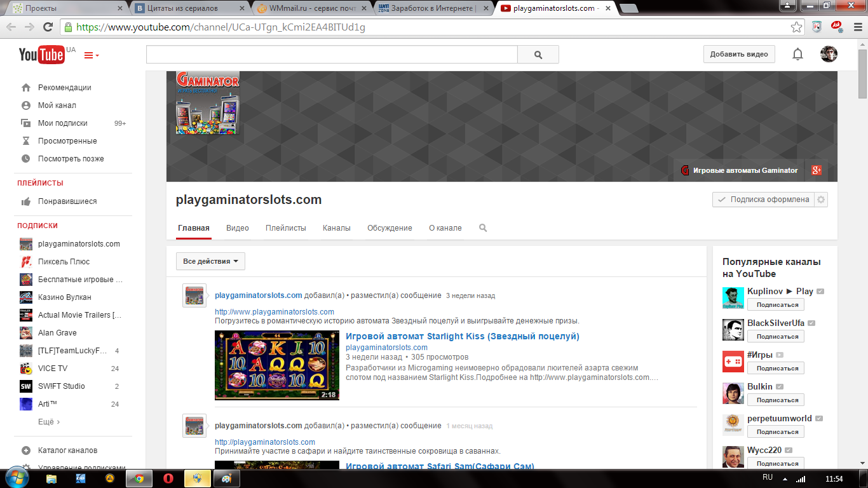This screenshot has width=868, height=488.
Task: Open Safari Sam video title
Action: pyautogui.click(x=440, y=466)
